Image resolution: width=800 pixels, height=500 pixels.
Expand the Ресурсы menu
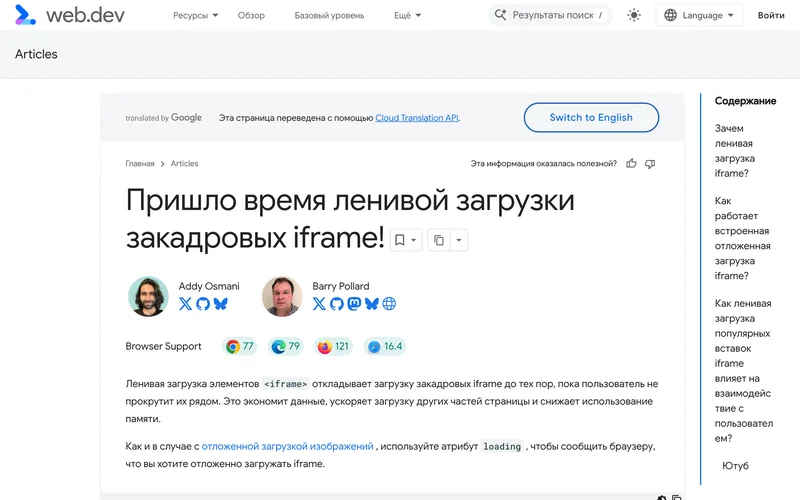point(195,15)
